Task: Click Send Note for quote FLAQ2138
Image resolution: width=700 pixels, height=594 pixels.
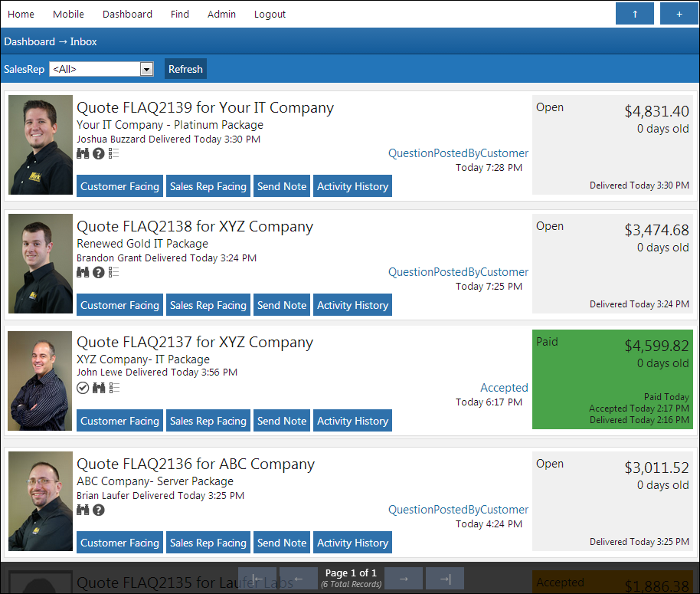Action: 282,305
